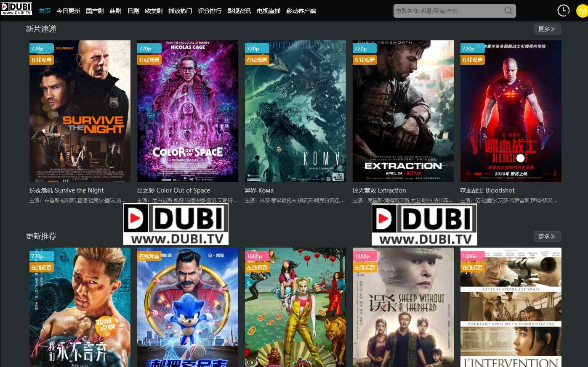This screenshot has height=367, width=588.
Task: Click title 长夜危机 Survive the Night
Action: tap(67, 190)
